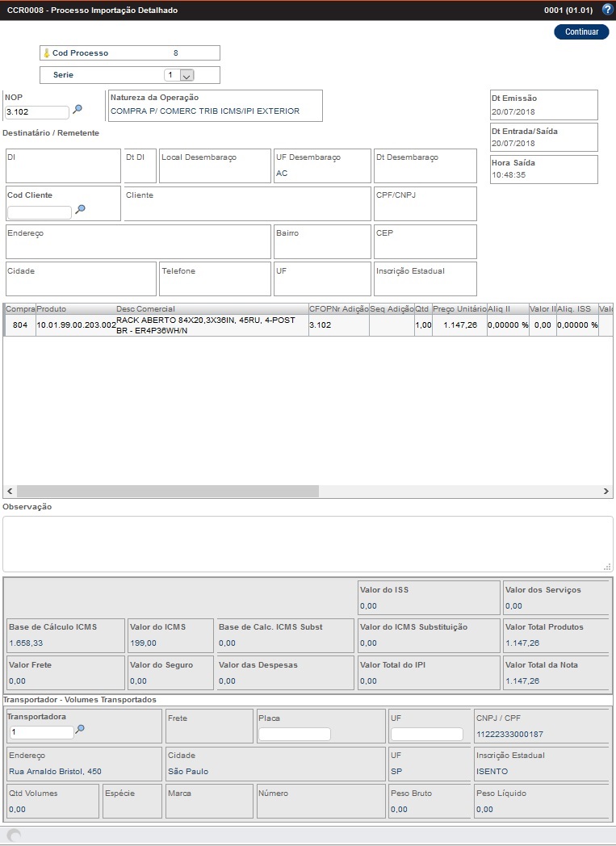
Task: Click the horizontal scrollbar thumb of grid
Action: pos(167,491)
